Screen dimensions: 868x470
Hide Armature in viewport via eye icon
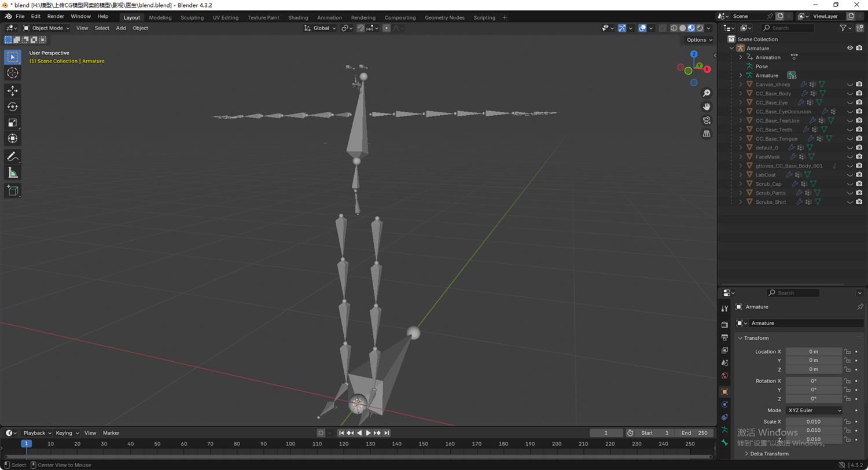pos(850,48)
